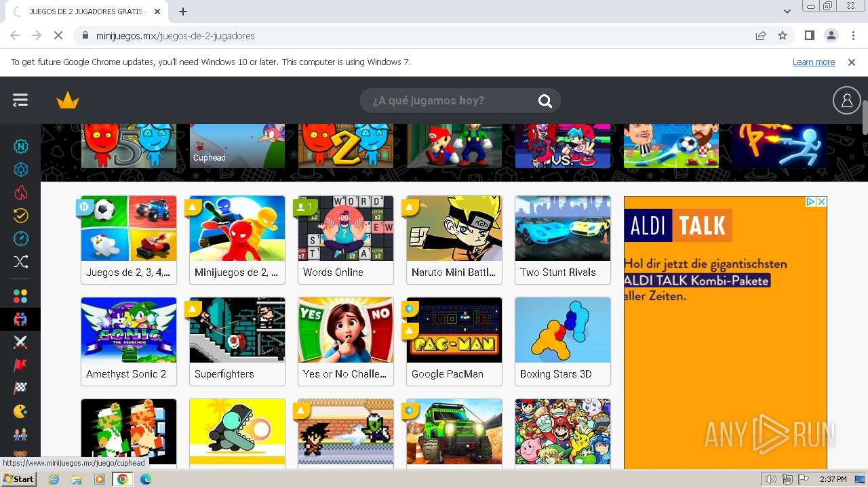868x488 pixels.
Task: Open Google PacMan game card
Action: pyautogui.click(x=454, y=341)
